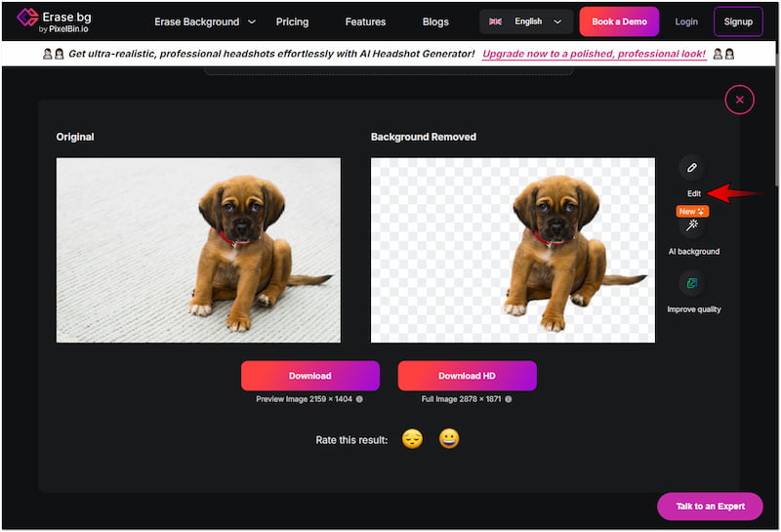
Task: Rate result with happy smiley emoji
Action: click(x=449, y=439)
